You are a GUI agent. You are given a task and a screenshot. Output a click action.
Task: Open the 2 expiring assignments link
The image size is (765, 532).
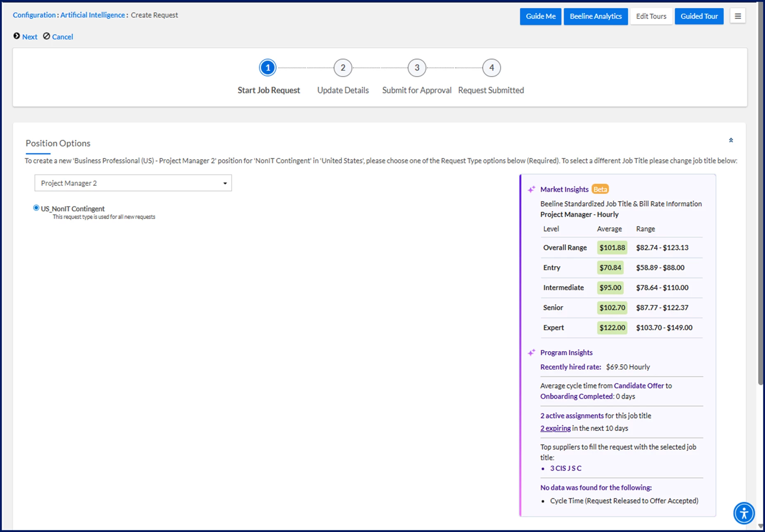point(555,428)
